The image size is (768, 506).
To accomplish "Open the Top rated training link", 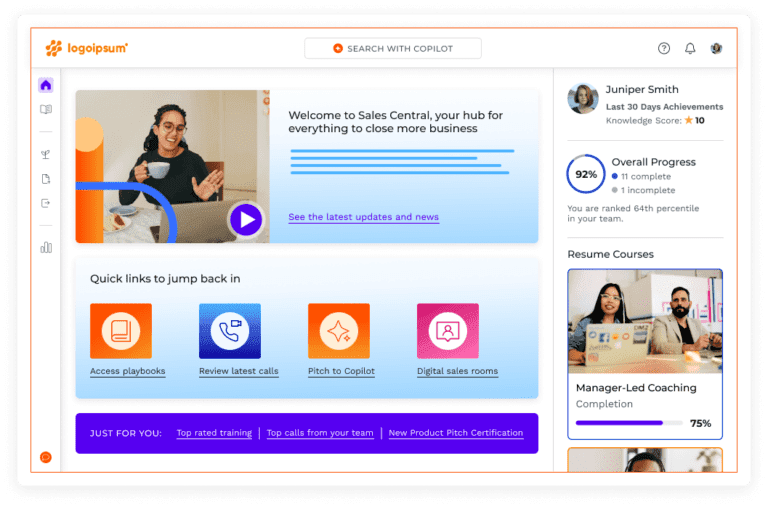I will 214,433.
